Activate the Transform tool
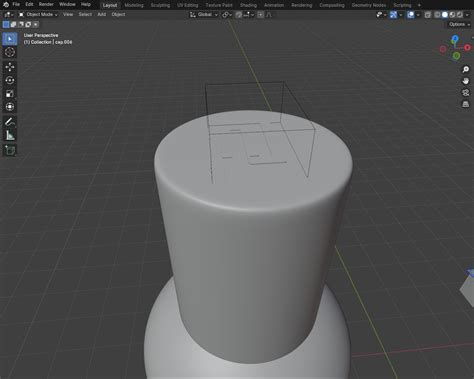Screen dimensions: 474x379 click(10, 107)
